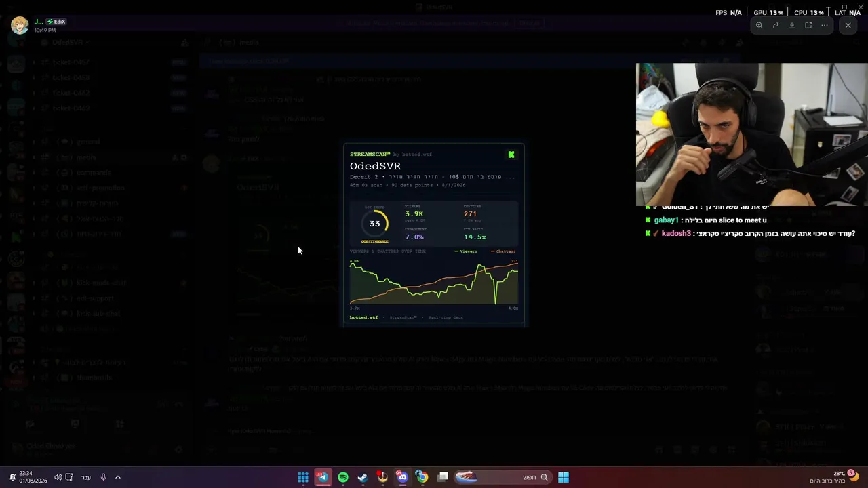Click the 271 chatters value
868x488 pixels.
(470, 214)
